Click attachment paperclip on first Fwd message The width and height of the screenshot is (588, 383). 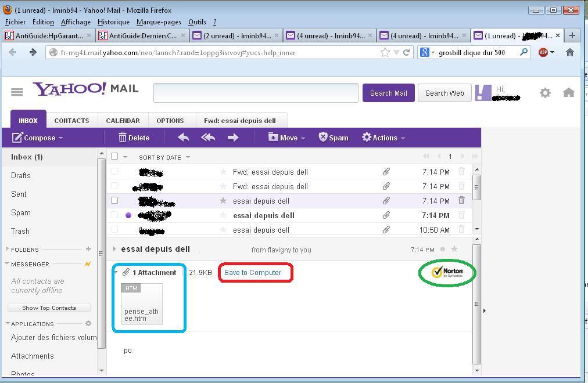[386, 171]
